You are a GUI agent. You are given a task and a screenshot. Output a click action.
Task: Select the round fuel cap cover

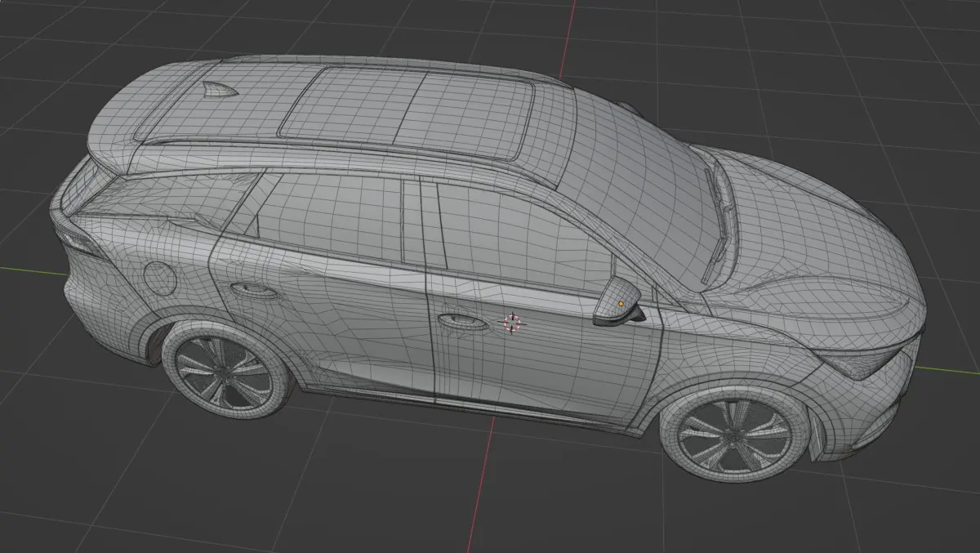(x=159, y=279)
